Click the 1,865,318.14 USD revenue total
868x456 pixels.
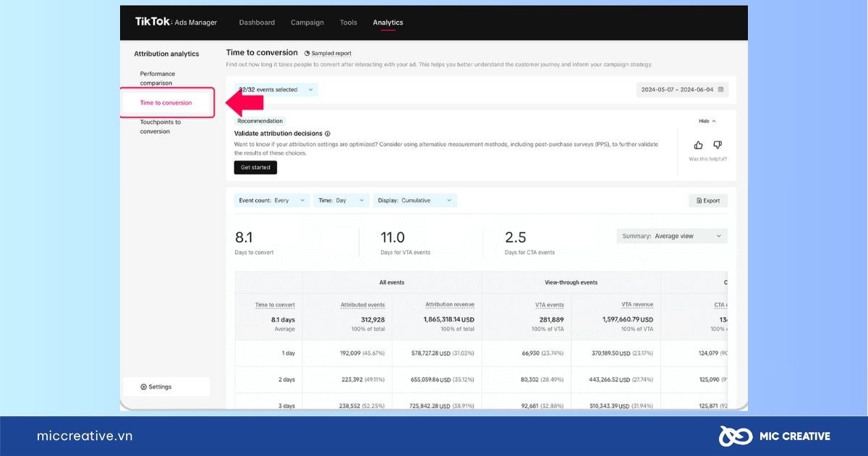click(x=449, y=320)
